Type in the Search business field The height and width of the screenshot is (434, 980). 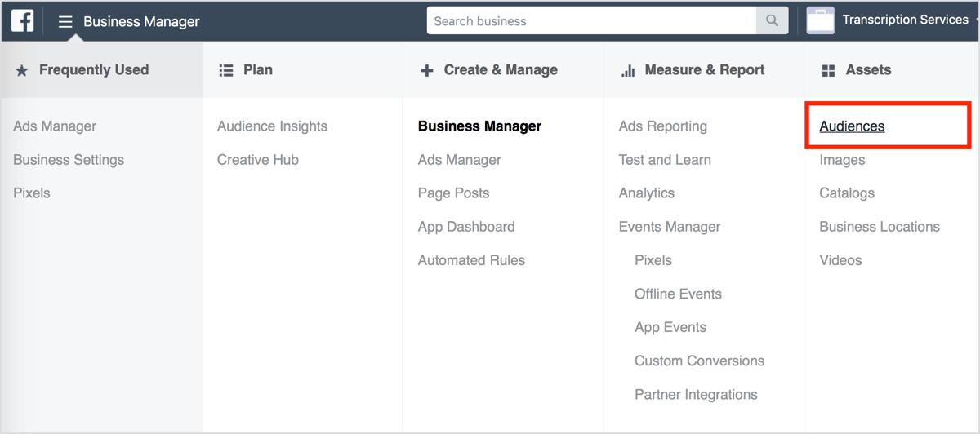591,21
